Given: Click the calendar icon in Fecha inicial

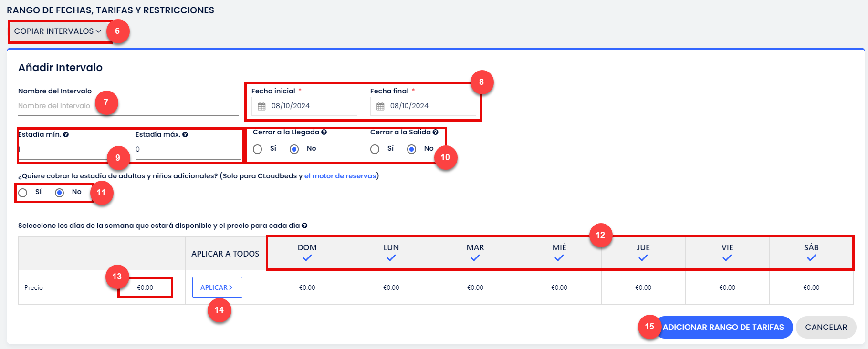Looking at the screenshot, I should [261, 106].
